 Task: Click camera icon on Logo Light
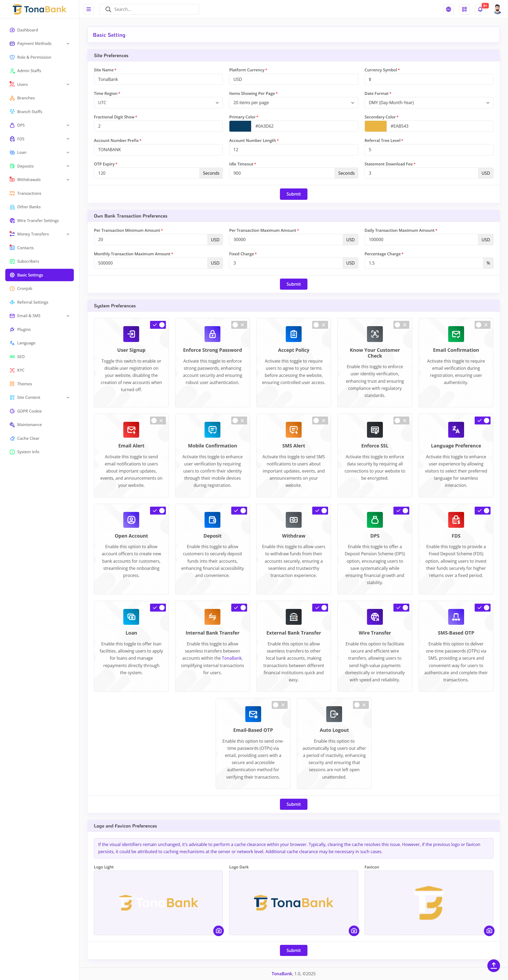(218, 931)
